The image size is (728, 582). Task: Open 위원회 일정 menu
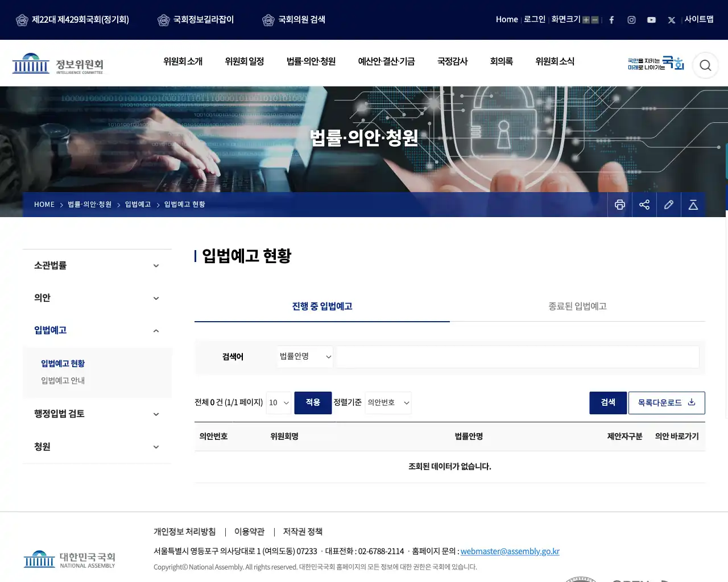pos(244,61)
